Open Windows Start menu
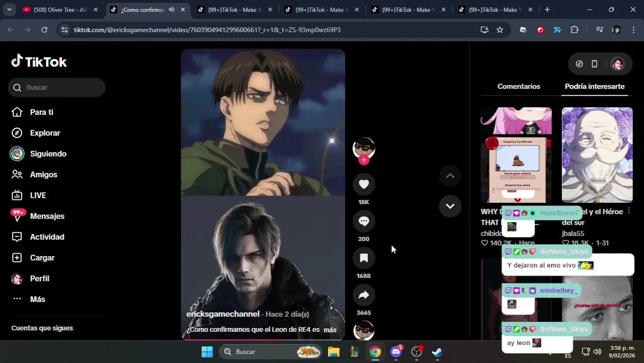Screen dimensions: 644x363 click(207, 352)
